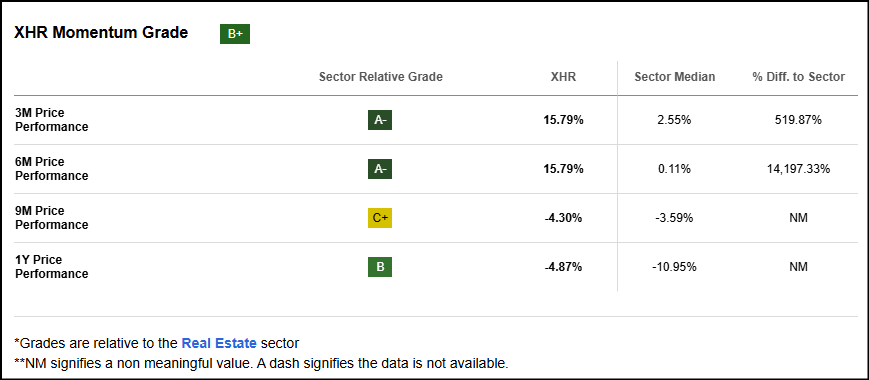Screen dimensions: 869x380
Task: Click the yellow C+ grade badge
Action: (380, 218)
